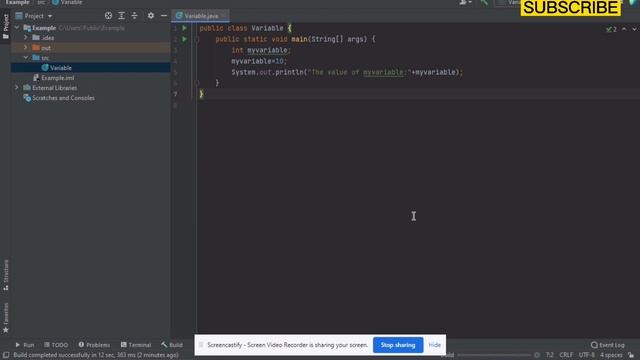Click cursor position 7:2 in status bar

click(550, 355)
